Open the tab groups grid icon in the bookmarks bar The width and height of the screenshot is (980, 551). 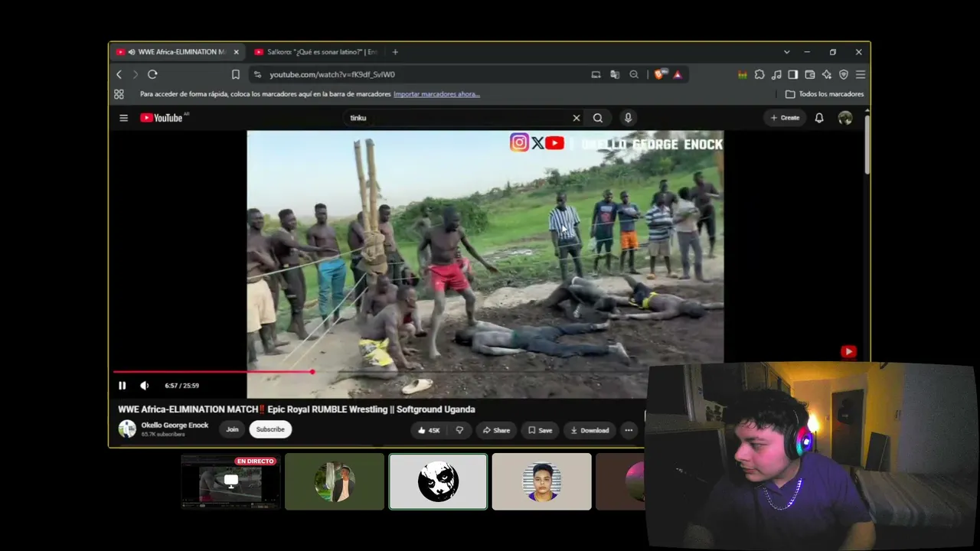(119, 94)
